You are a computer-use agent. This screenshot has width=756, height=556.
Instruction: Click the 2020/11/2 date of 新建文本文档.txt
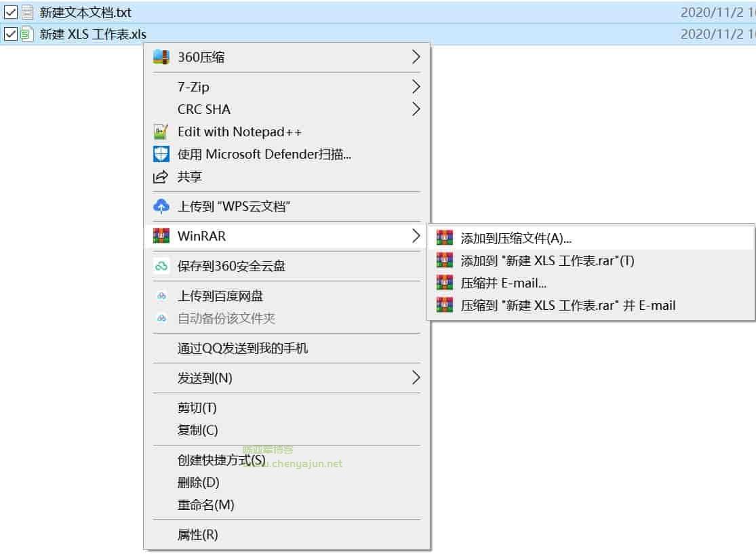pos(712,12)
